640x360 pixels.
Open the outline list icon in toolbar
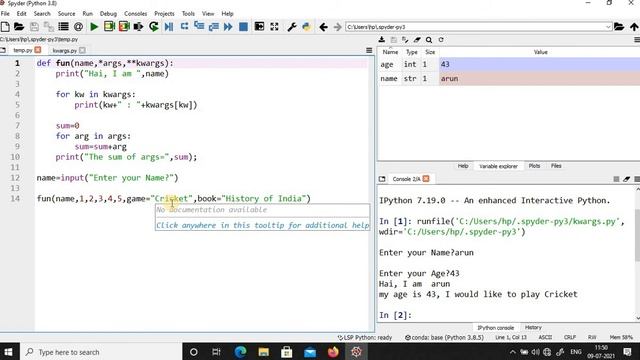tap(63, 27)
